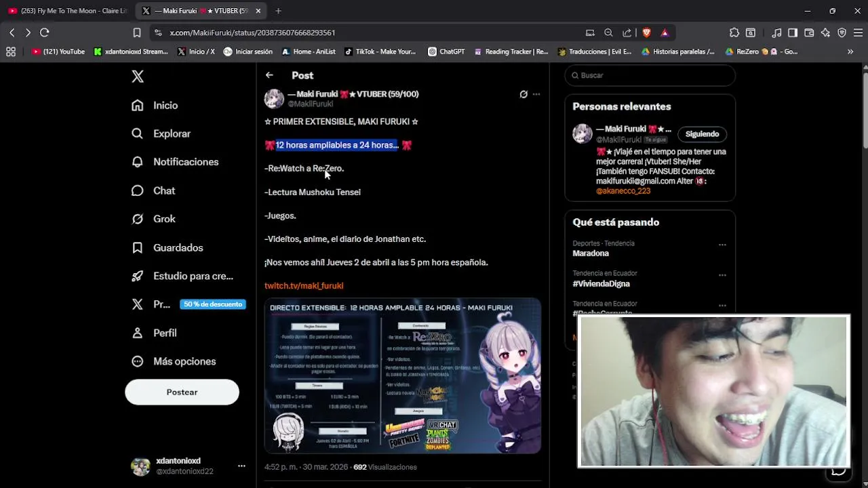
Task: Click the @MakiiFuruki handle on the post
Action: click(311, 104)
